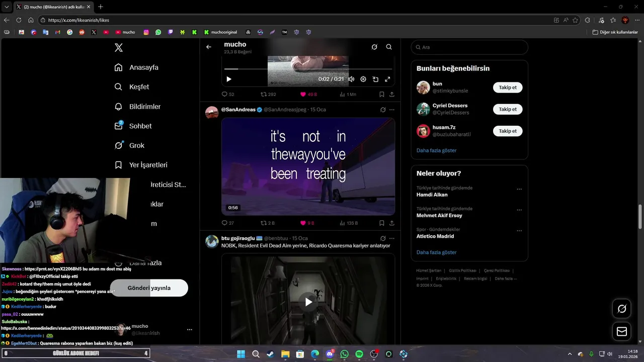Open Diğer sık kullanılanlar bookmarks folder

(615, 32)
